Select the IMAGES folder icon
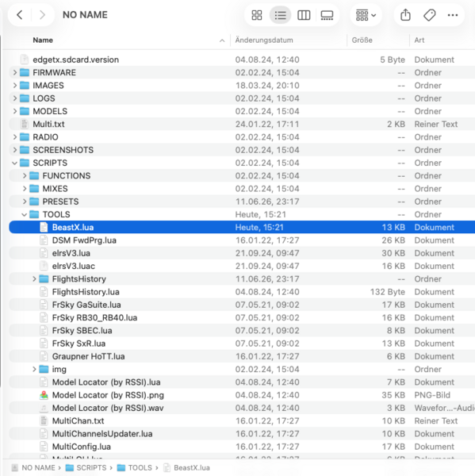Screen dimensions: 475x476 pyautogui.click(x=25, y=86)
